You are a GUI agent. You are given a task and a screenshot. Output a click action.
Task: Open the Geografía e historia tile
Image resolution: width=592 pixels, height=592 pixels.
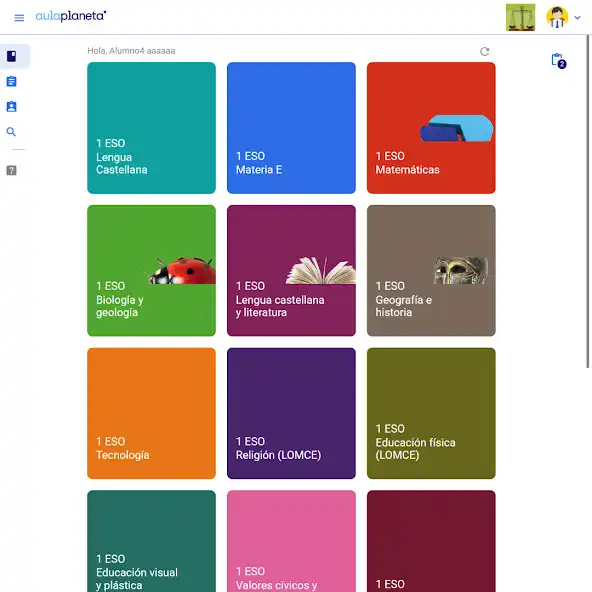[x=431, y=271]
